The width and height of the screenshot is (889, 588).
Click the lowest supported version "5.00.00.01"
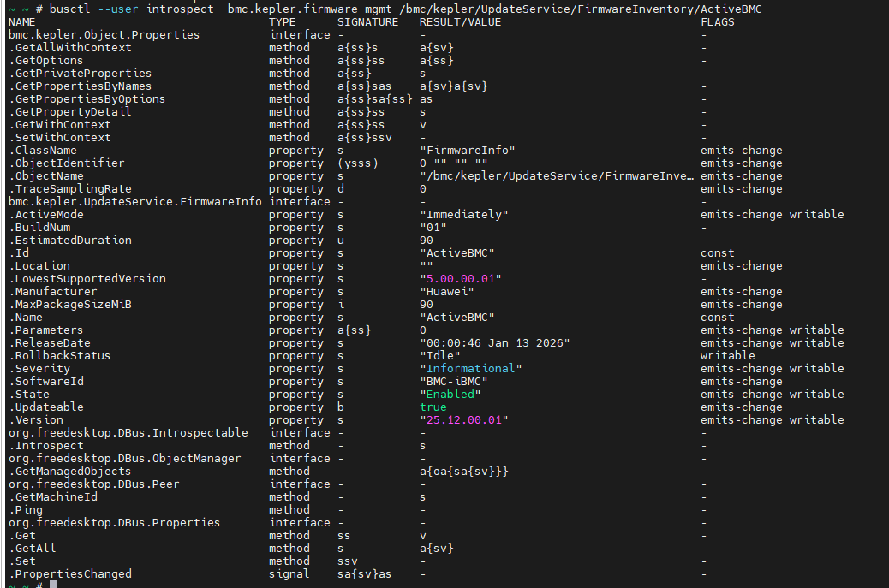(461, 279)
